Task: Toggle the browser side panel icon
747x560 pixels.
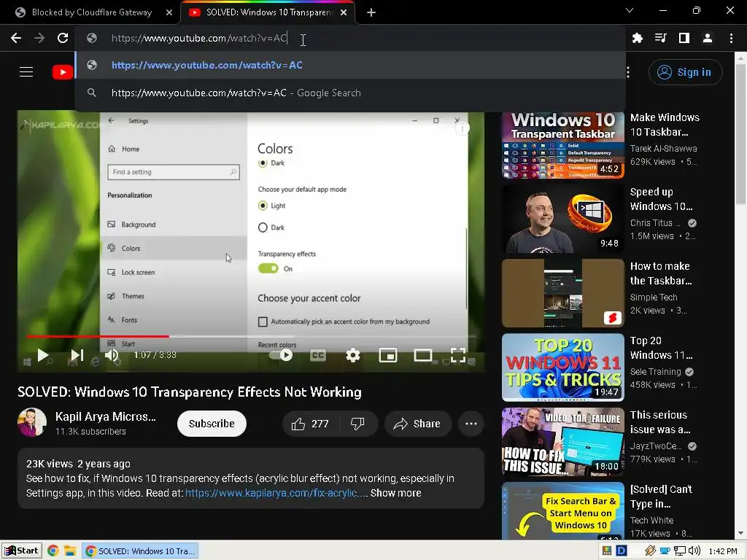Action: pos(684,38)
